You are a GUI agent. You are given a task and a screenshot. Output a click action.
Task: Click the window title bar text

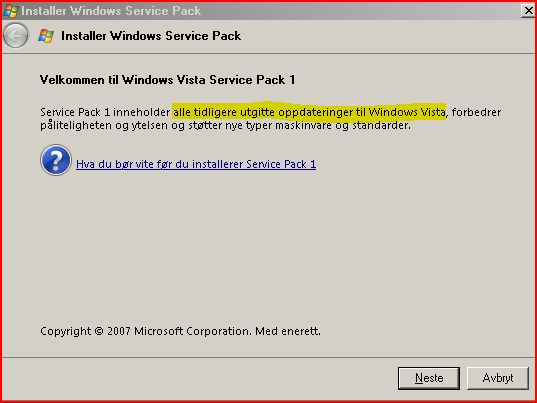111,11
